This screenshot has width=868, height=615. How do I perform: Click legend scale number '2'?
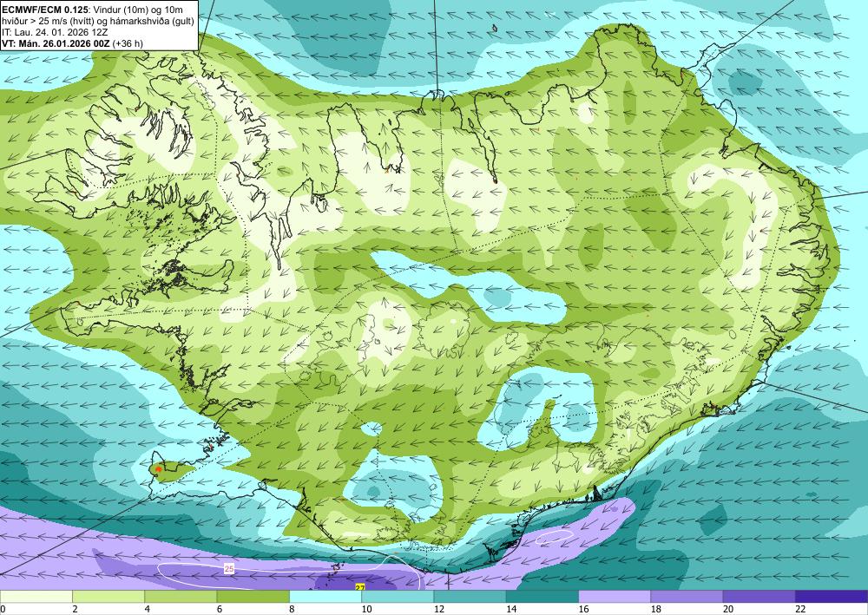(75, 610)
